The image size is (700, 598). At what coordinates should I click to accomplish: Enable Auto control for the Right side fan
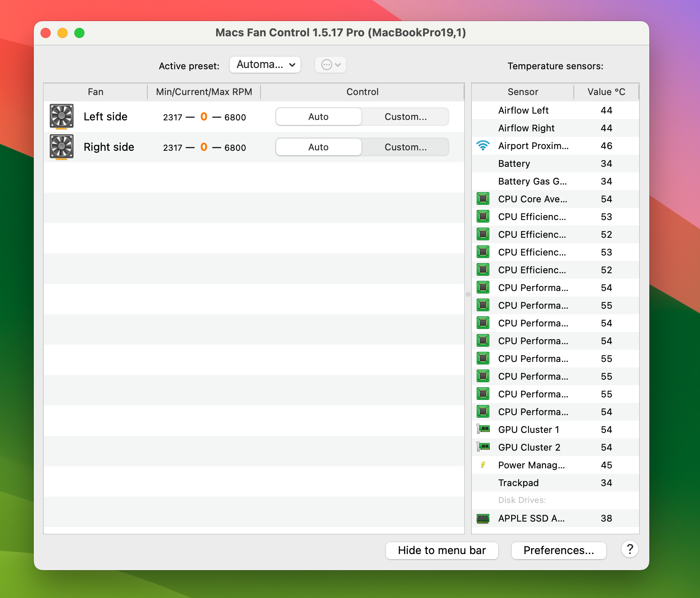(318, 147)
